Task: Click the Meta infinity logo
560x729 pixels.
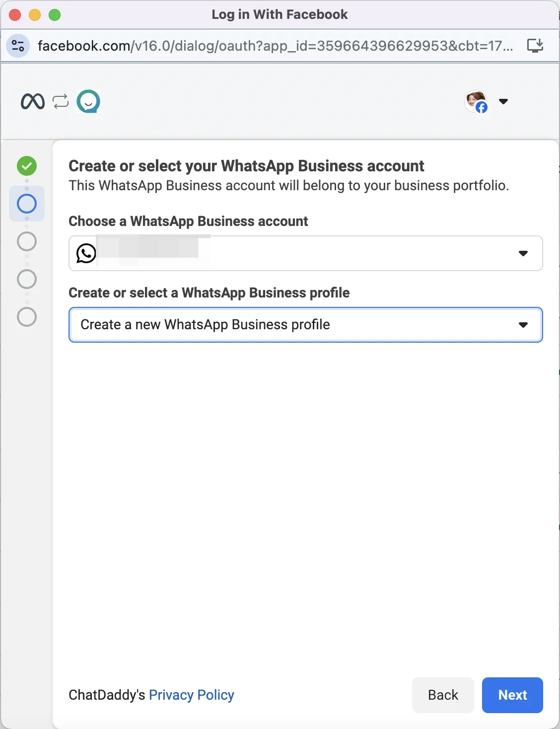Action: pyautogui.click(x=33, y=101)
